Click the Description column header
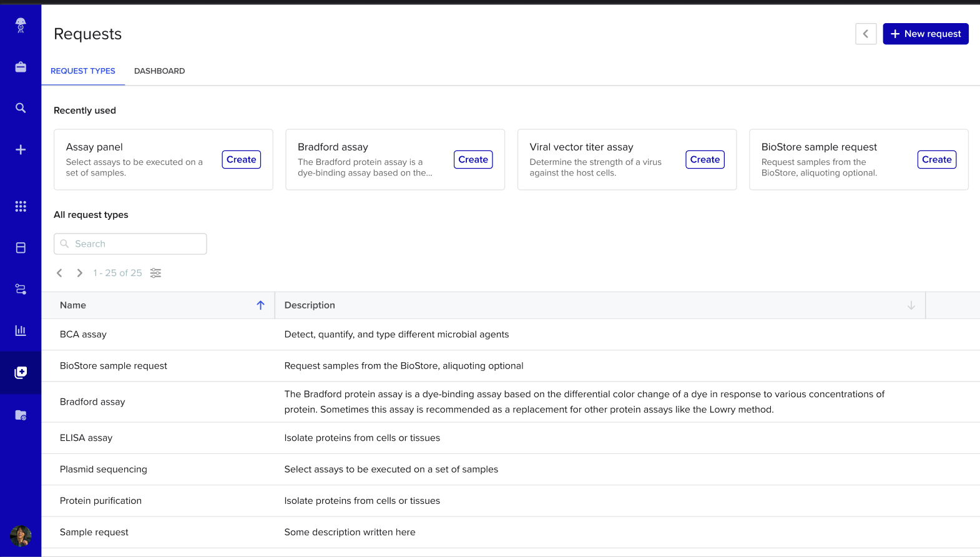 [x=600, y=305]
